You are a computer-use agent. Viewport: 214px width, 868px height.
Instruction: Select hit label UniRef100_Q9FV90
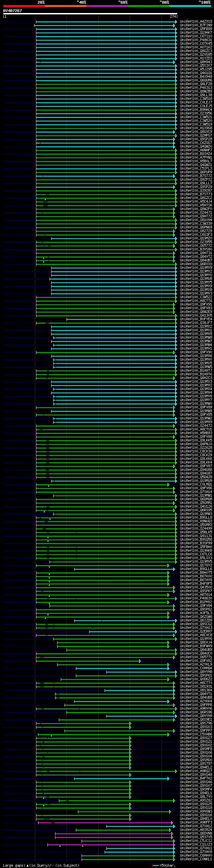point(196,352)
